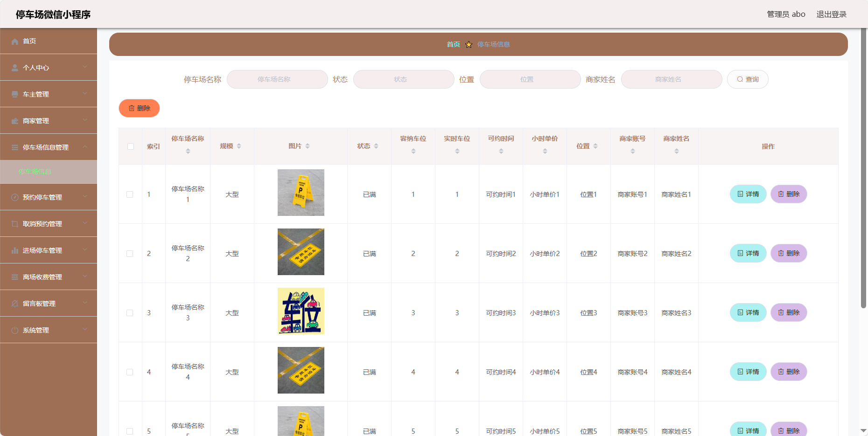Click the sort arrows on the 容纳车位 column
Viewport: 868px width, 436px height.
tap(413, 151)
